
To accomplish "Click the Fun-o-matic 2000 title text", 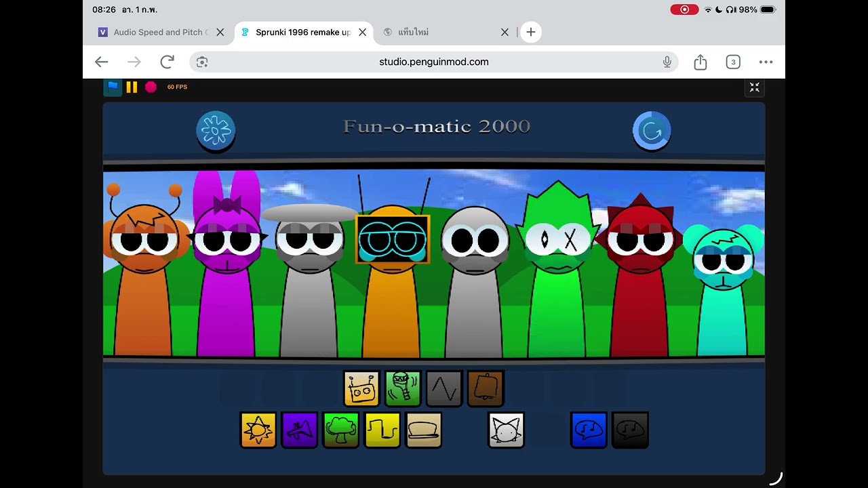I will (x=436, y=127).
